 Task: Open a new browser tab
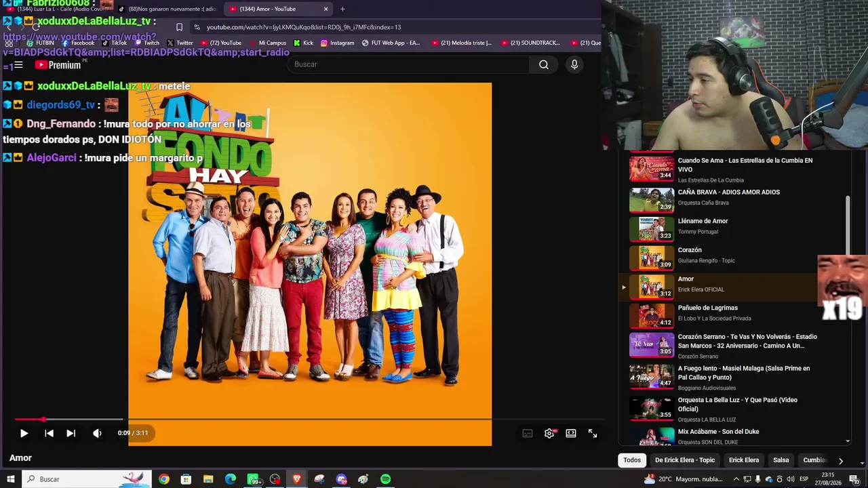click(x=342, y=9)
